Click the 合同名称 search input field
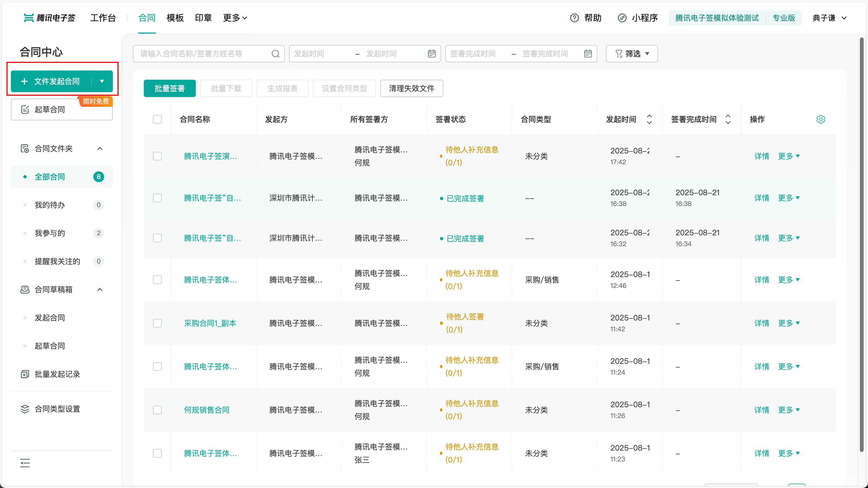 202,54
